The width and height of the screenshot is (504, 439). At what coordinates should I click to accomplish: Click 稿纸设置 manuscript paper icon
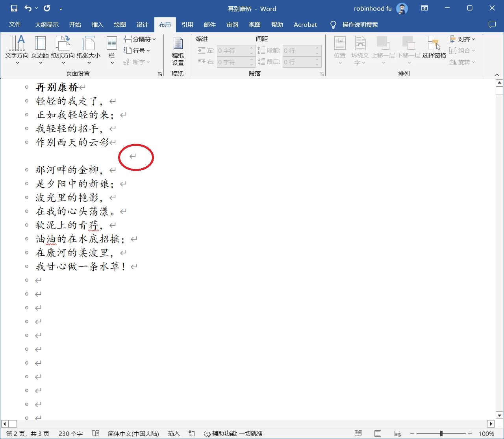[178, 51]
